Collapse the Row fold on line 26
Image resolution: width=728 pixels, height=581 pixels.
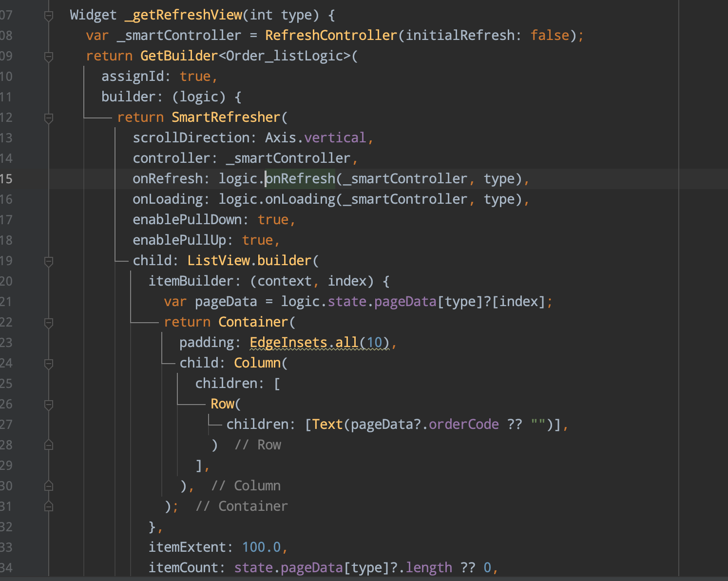pos(48,404)
